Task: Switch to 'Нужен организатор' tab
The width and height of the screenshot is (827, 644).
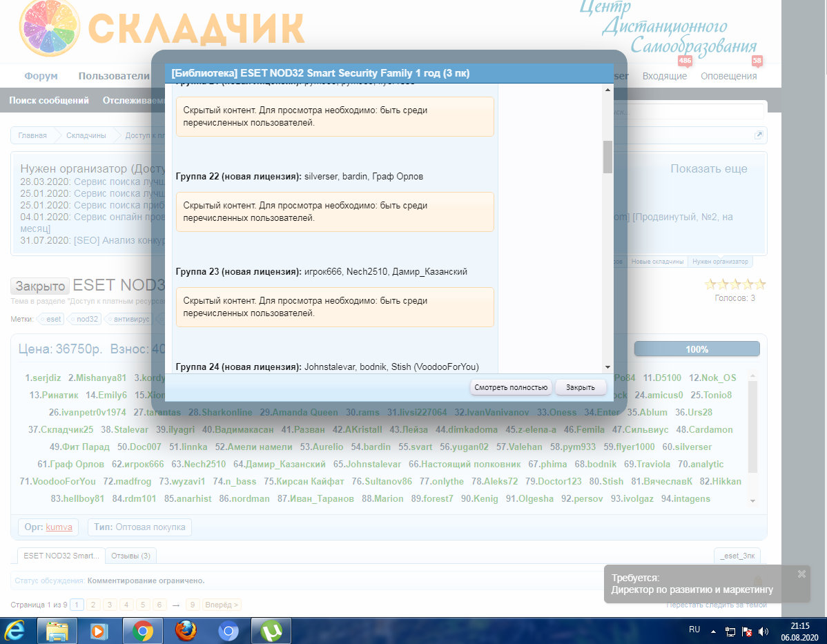Action: click(720, 262)
